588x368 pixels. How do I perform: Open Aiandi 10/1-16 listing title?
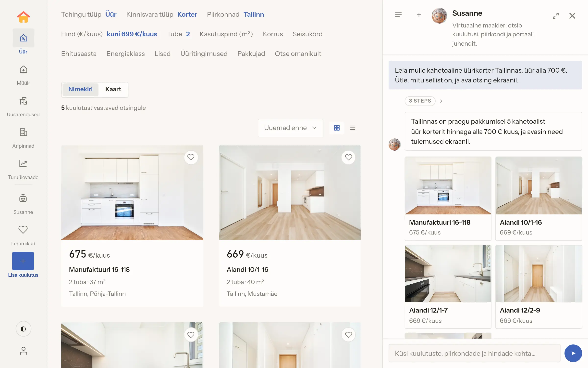click(247, 270)
